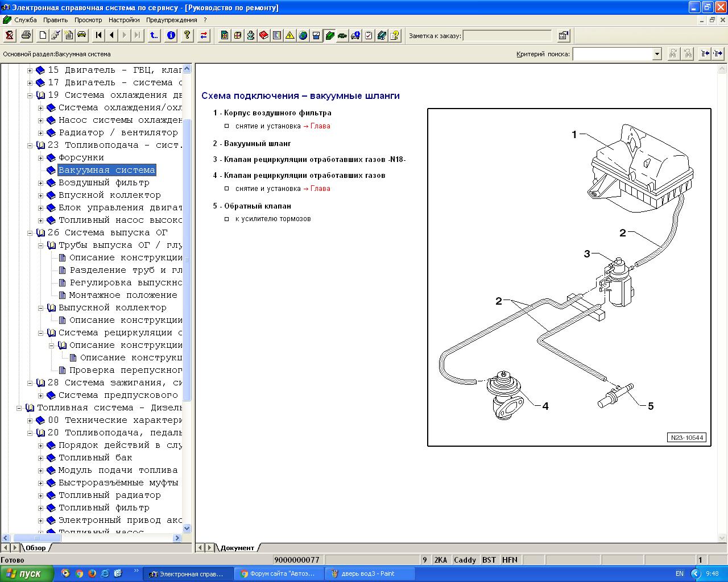Select "Топливный фильтр" in the tree
The width and height of the screenshot is (728, 582).
[x=104, y=508]
